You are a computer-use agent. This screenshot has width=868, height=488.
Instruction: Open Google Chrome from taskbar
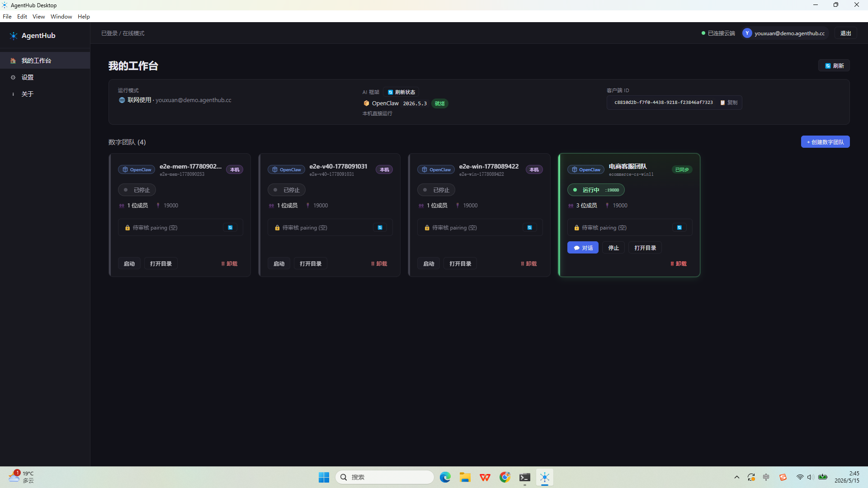pos(505,477)
